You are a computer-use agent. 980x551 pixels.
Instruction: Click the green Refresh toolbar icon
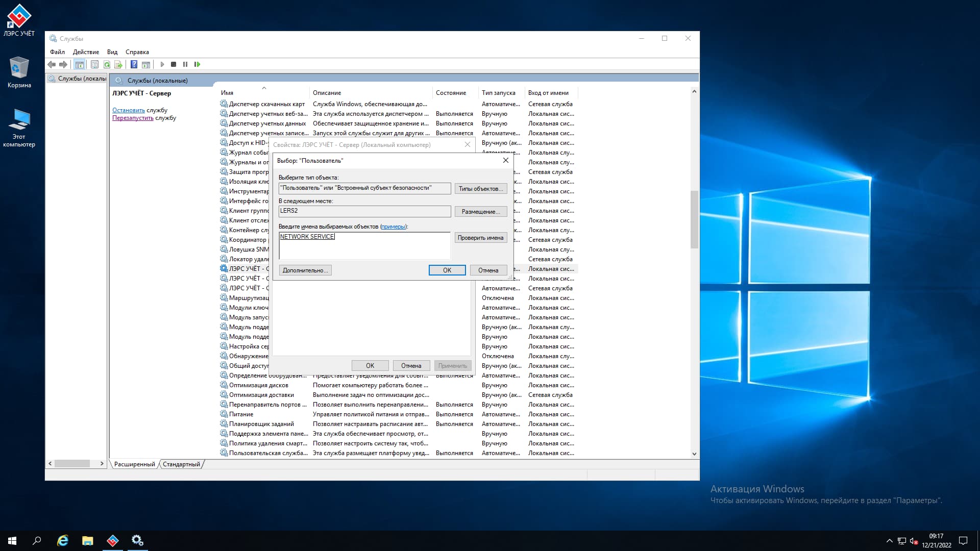pyautogui.click(x=107, y=64)
